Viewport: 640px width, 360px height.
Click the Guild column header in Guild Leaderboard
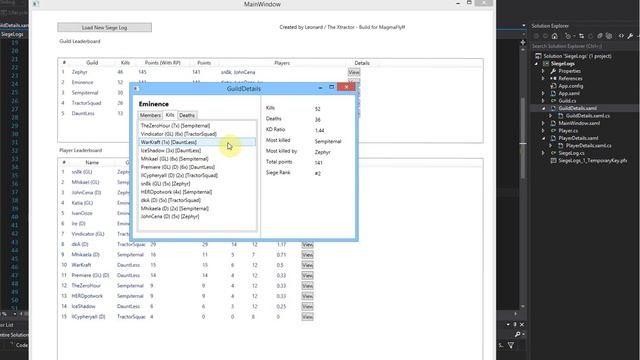click(x=92, y=63)
